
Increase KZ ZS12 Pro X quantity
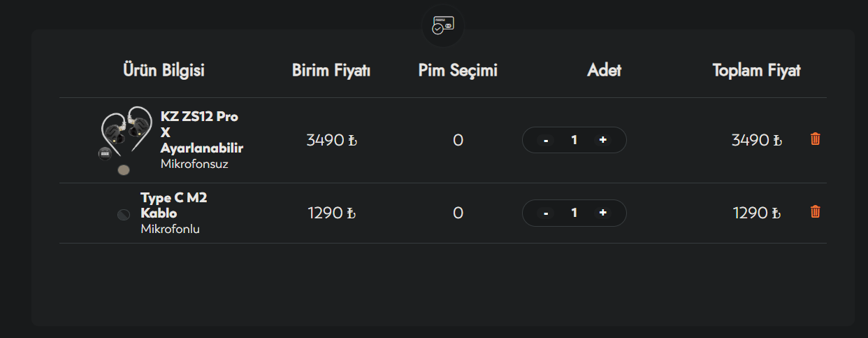tap(602, 140)
